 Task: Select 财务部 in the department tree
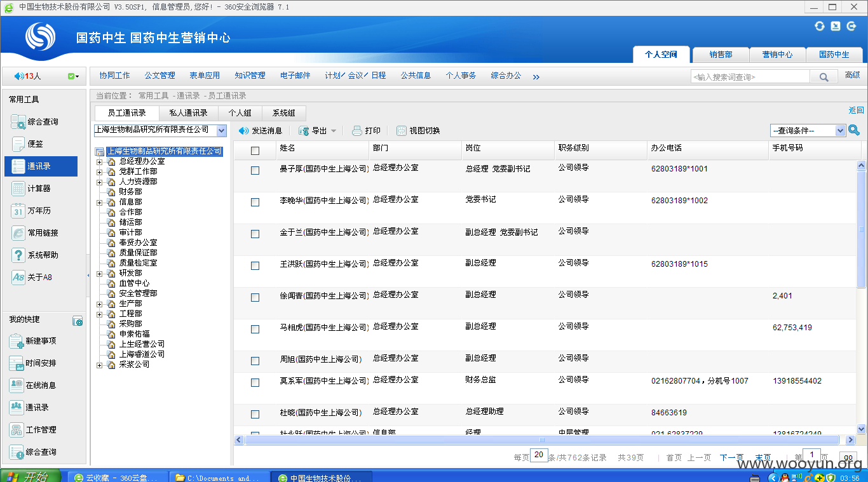pos(130,192)
